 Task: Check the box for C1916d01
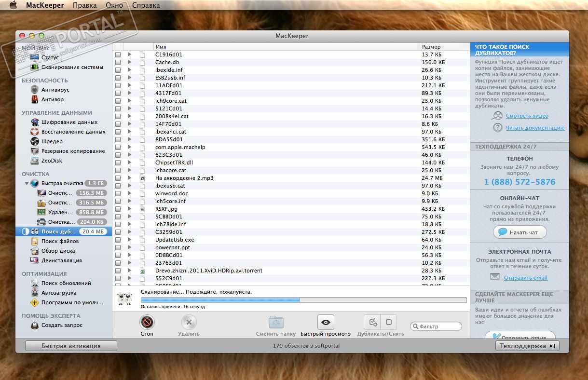tap(118, 54)
